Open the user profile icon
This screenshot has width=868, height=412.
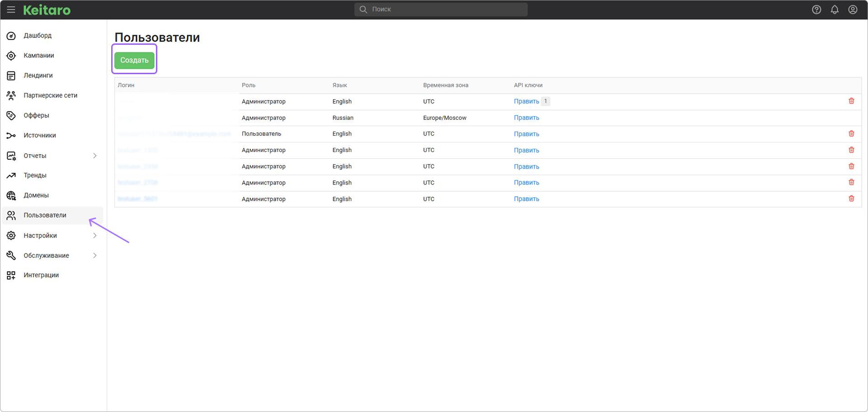point(853,9)
